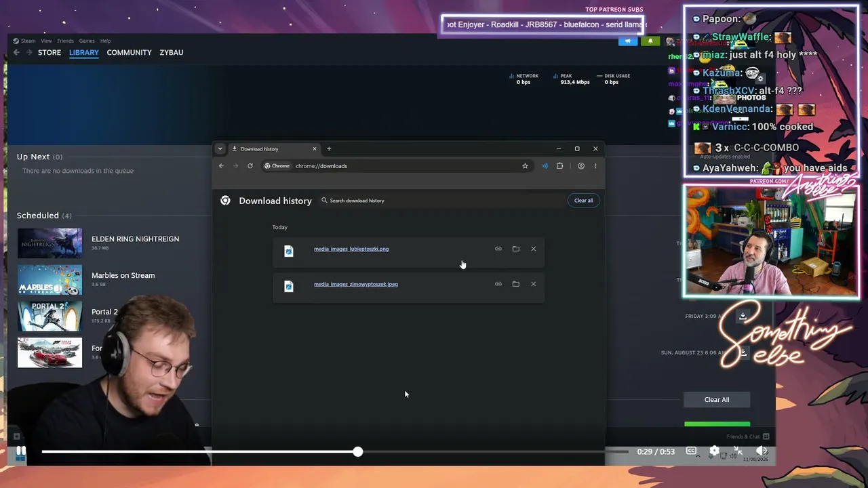Copy download link for media_images_lubieptoszki.png
The image size is (868, 488).
click(x=498, y=249)
